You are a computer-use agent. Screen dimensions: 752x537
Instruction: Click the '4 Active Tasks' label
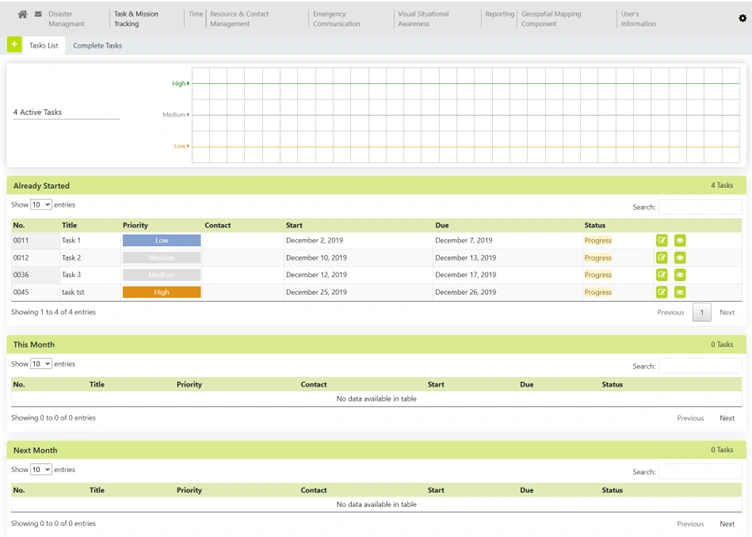pyautogui.click(x=37, y=112)
